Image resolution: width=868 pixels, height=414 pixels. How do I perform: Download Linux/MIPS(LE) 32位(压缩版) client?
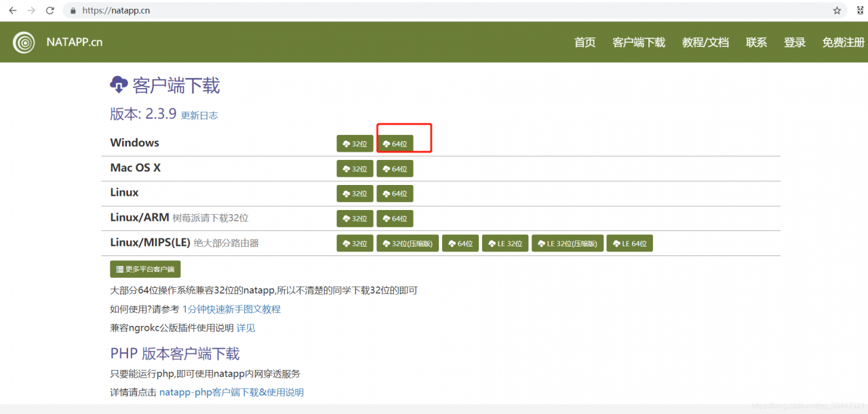click(408, 243)
